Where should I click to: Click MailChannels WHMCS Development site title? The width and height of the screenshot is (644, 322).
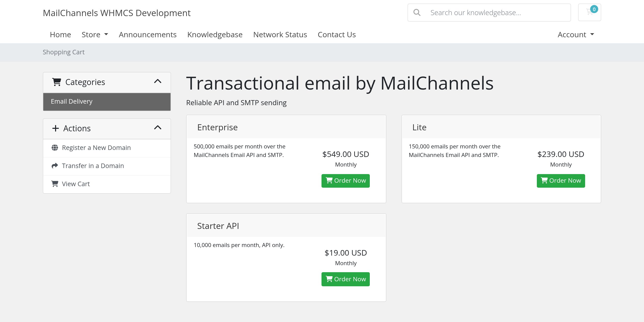(117, 13)
